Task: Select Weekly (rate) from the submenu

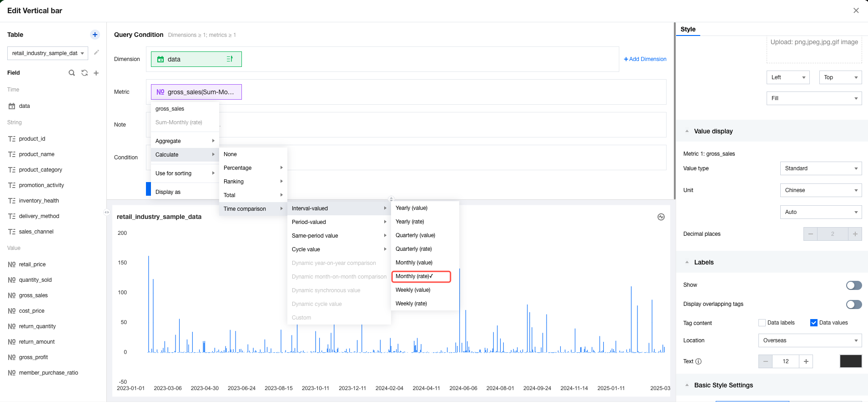Action: tap(411, 304)
